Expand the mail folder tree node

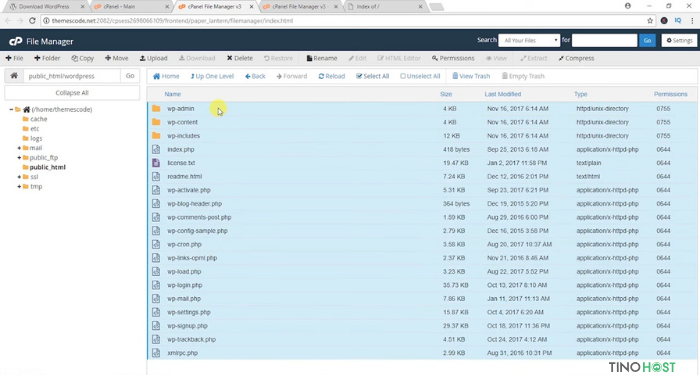19,148
